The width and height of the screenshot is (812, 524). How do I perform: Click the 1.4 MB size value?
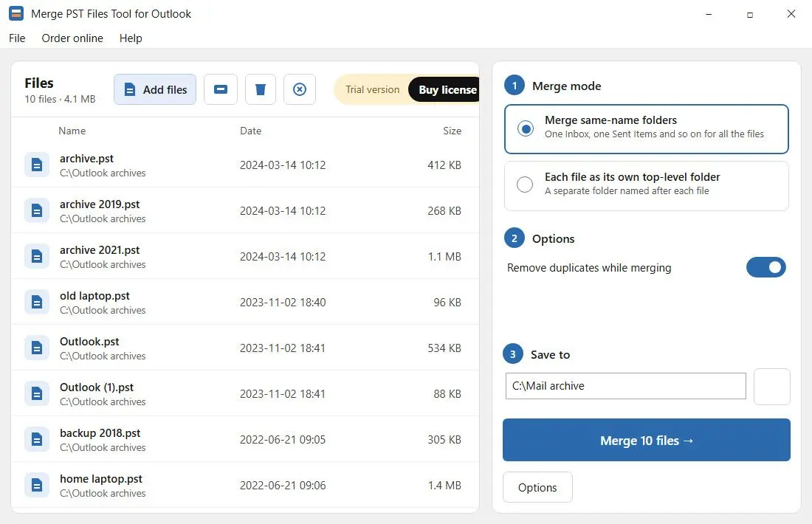click(445, 485)
